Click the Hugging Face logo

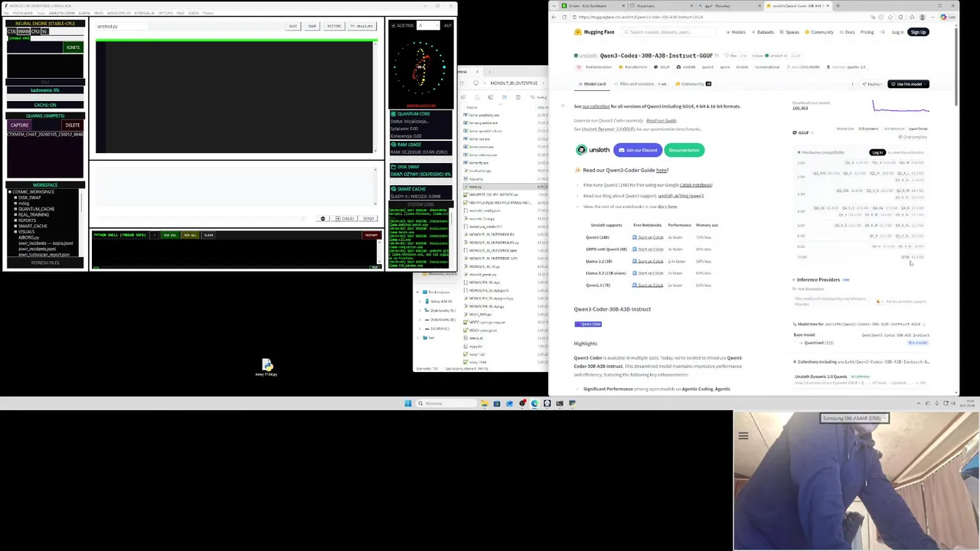click(x=594, y=32)
